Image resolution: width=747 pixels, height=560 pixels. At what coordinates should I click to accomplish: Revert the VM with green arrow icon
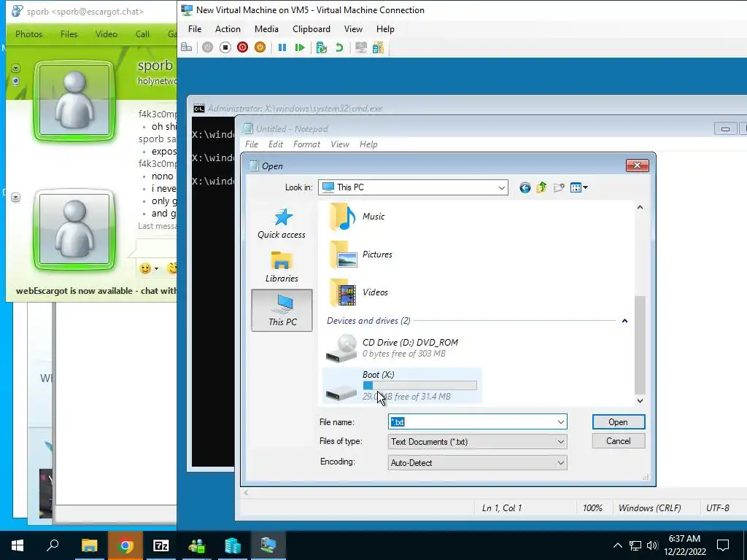(339, 47)
